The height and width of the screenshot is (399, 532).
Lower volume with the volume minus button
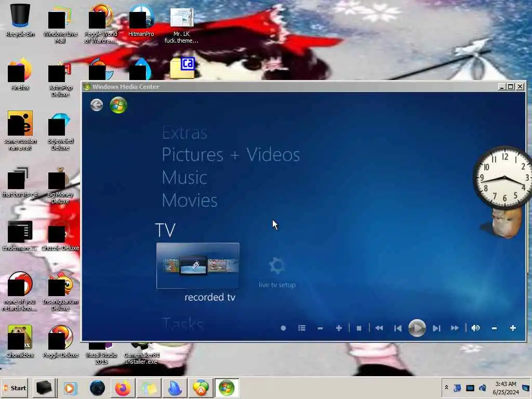495,328
